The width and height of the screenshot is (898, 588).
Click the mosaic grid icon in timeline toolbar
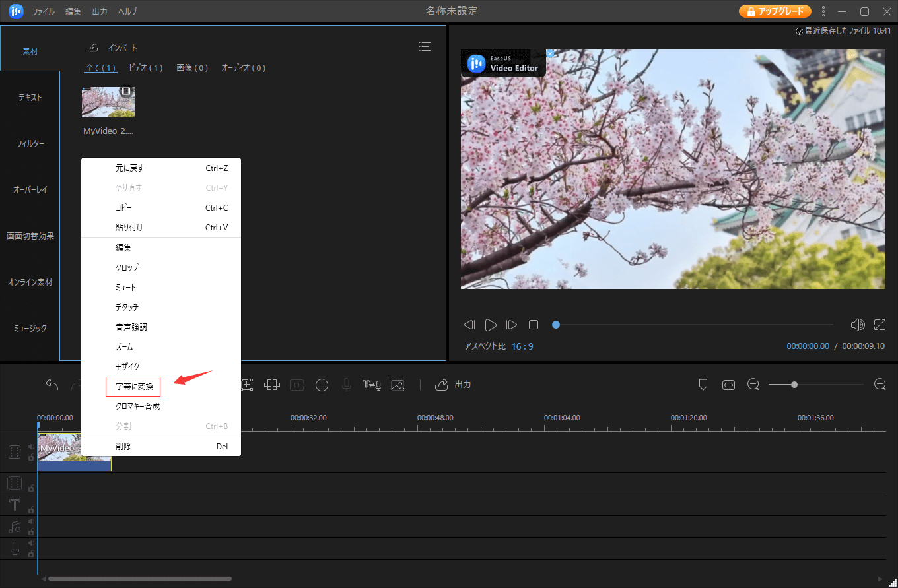click(x=272, y=385)
